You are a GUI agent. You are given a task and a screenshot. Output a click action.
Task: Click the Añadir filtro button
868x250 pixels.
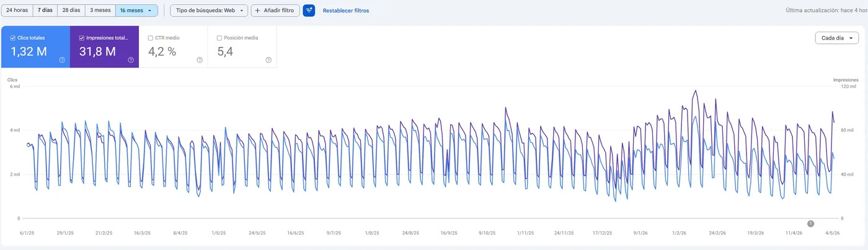tap(275, 11)
